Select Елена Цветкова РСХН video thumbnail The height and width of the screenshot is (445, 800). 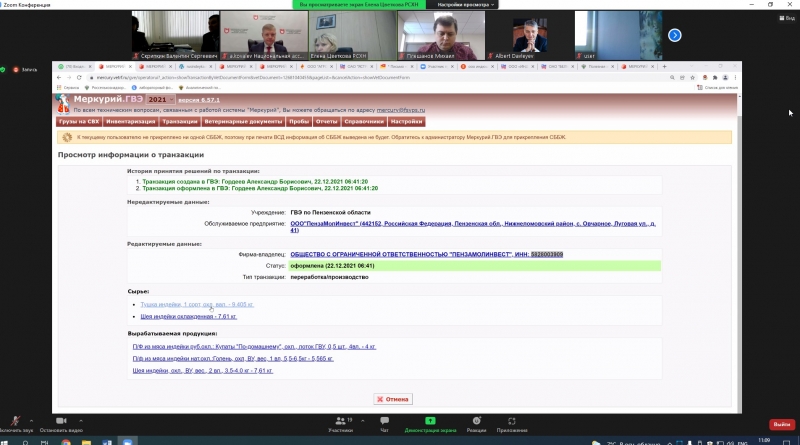353,35
